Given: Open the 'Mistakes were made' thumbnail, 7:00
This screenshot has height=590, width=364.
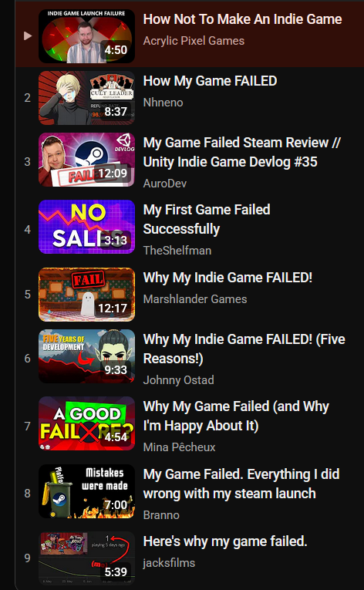Looking at the screenshot, I should (x=86, y=491).
